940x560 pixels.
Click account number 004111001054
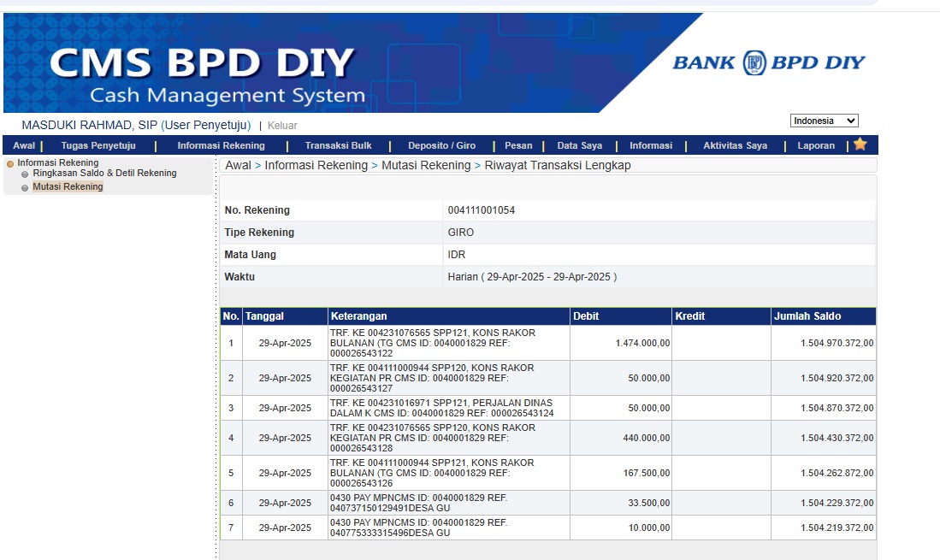point(482,210)
